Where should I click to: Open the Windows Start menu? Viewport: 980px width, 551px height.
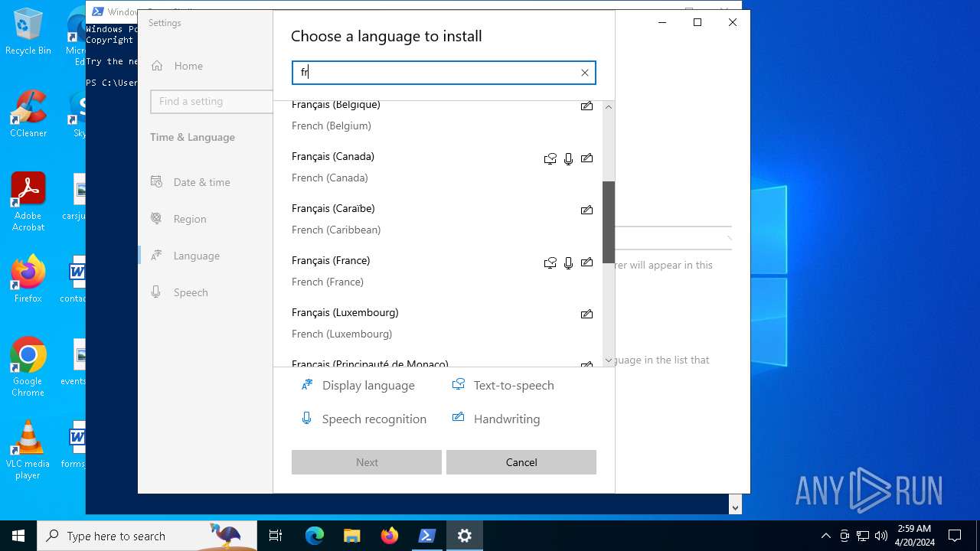(x=18, y=536)
